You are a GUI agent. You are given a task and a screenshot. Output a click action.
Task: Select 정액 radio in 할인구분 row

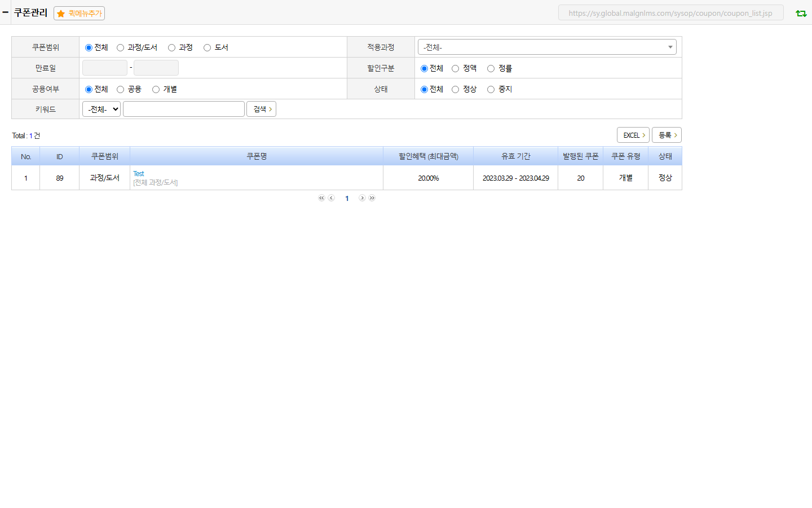(x=455, y=68)
